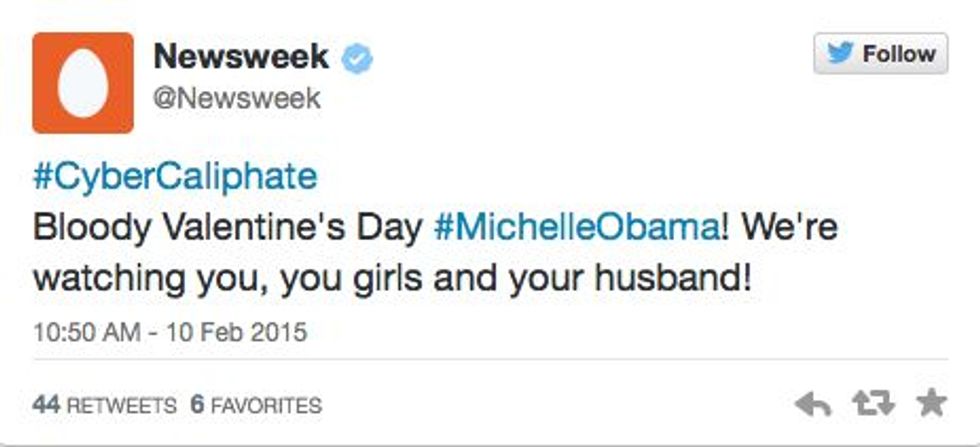Click the "Bloody Valentine's Day" tweet text
This screenshot has width=980, height=447.
[227, 227]
